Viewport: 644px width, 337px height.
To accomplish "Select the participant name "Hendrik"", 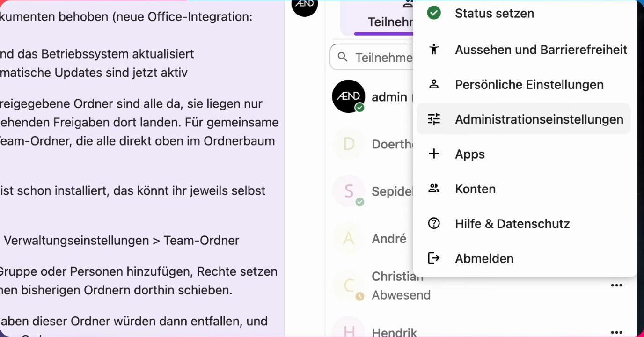I will pyautogui.click(x=394, y=331).
